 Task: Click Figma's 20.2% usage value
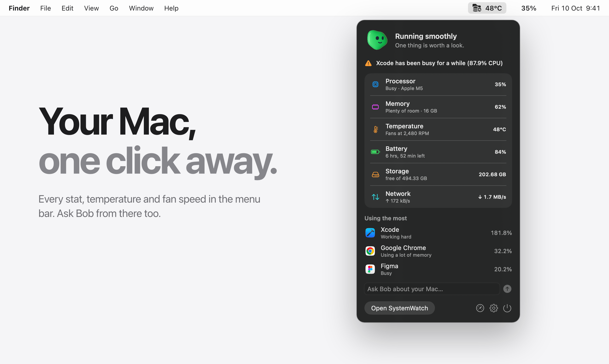pos(503,269)
